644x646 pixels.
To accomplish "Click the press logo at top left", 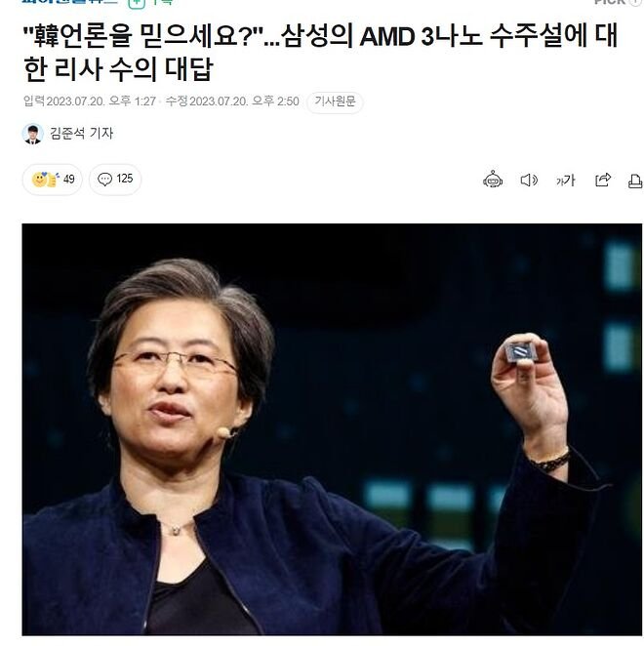I will pyautogui.click(x=69, y=2).
